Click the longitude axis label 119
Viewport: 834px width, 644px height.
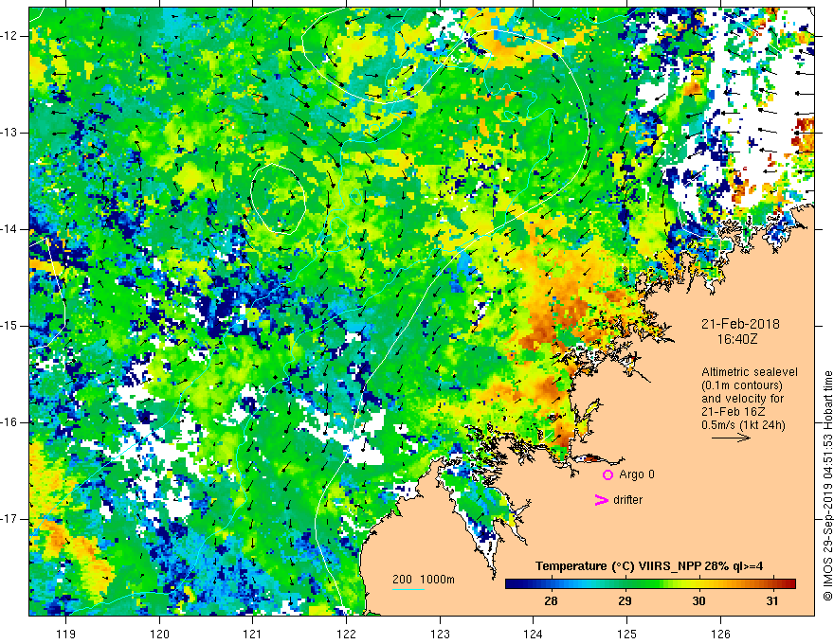click(66, 634)
